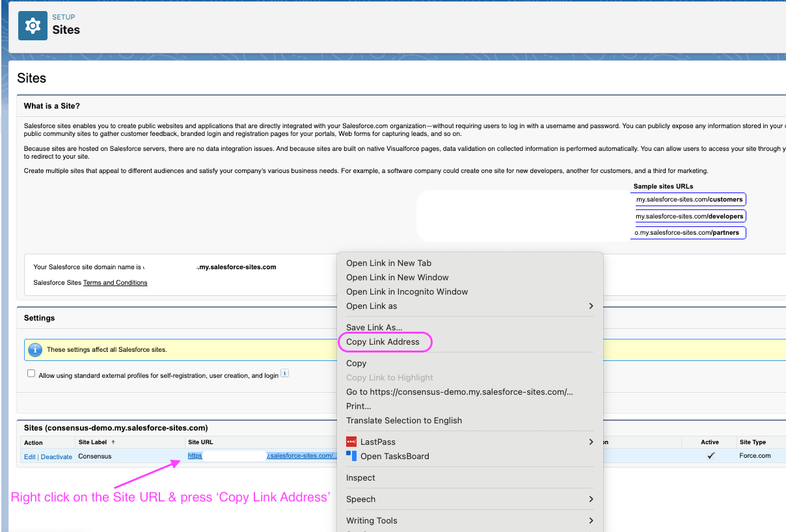Click the Sites (consensus-demo.my.salesforce-sites.com) section title
The image size is (786, 532).
[116, 428]
